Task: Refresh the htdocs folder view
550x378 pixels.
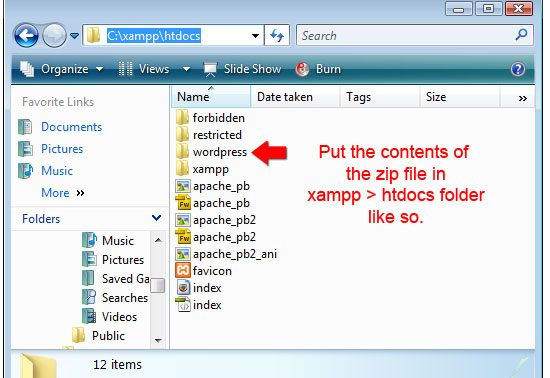Action: (x=277, y=35)
